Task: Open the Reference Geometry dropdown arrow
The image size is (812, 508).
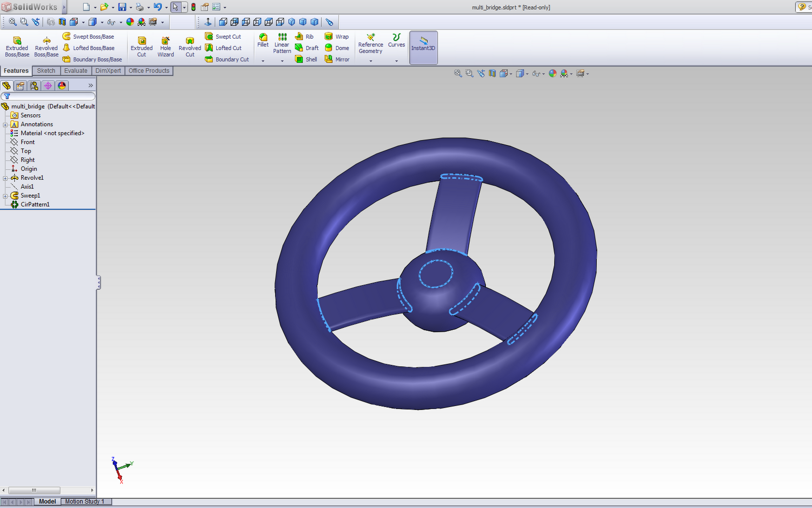Action: 370,61
